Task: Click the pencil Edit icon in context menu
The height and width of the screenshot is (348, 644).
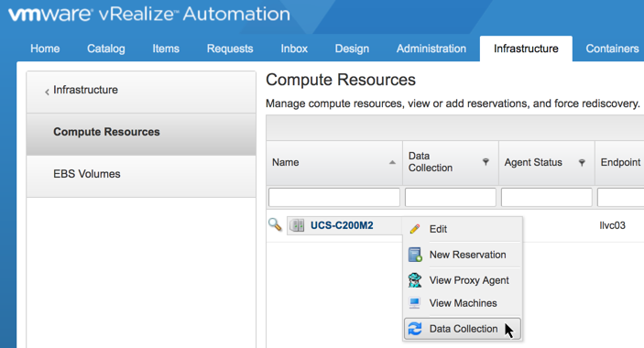Action: tap(415, 229)
